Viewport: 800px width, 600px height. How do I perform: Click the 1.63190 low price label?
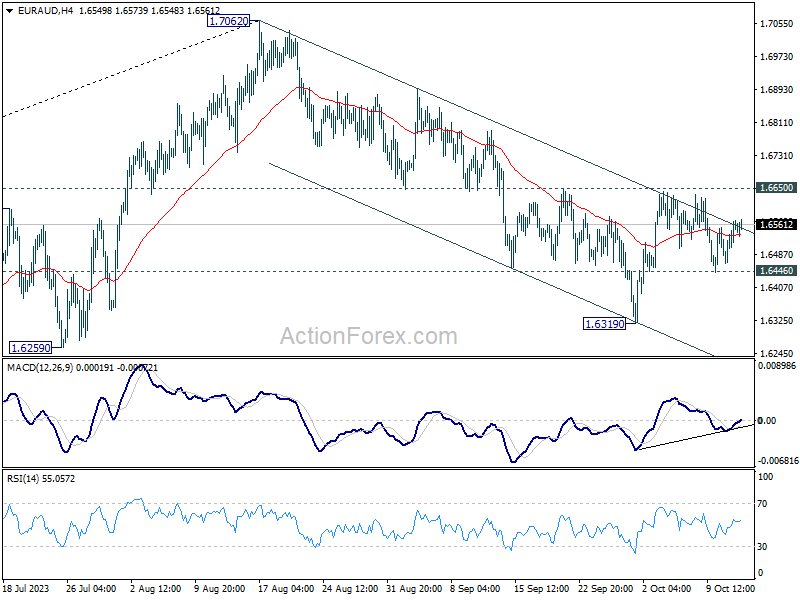click(604, 323)
